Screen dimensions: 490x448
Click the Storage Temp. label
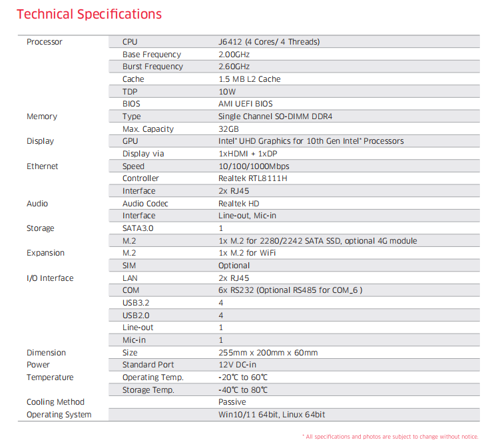pos(148,390)
